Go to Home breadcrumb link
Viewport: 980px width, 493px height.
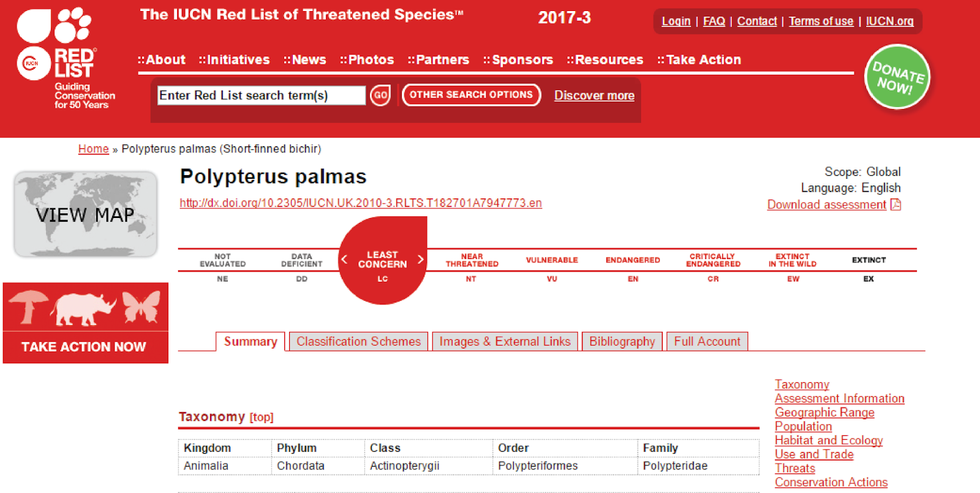(x=94, y=149)
